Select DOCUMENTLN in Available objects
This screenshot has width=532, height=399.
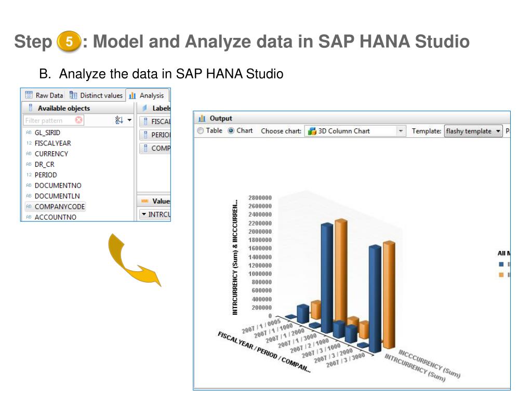pos(57,196)
